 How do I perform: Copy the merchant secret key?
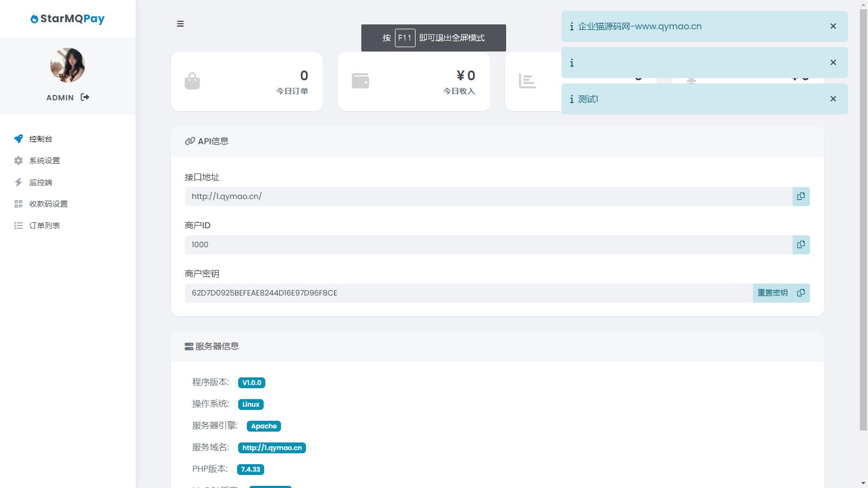(x=801, y=293)
